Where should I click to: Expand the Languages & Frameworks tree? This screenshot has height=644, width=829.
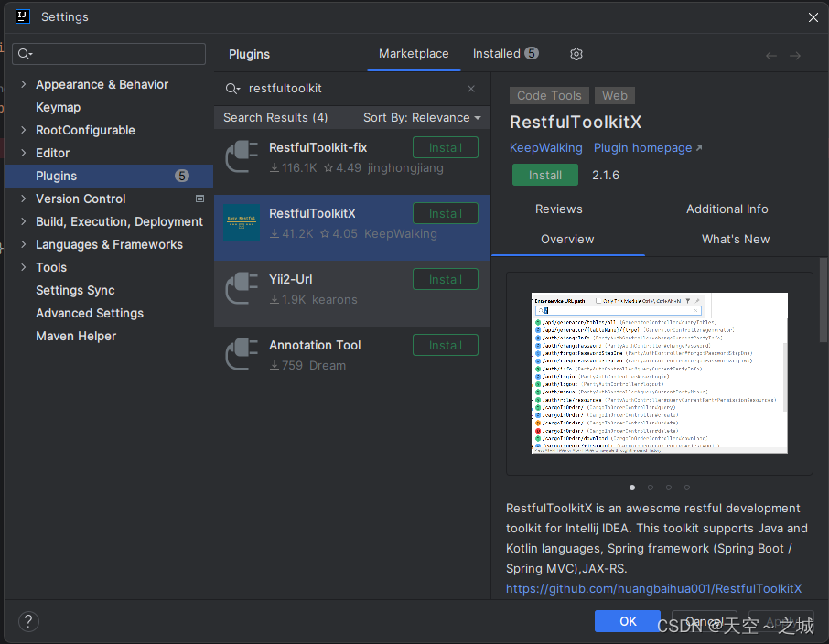[22, 244]
